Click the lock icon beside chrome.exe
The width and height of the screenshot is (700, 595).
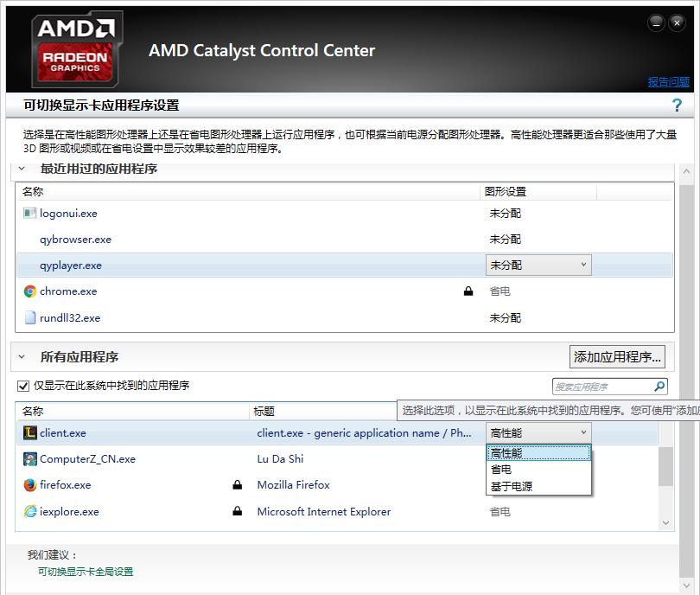pos(468,291)
